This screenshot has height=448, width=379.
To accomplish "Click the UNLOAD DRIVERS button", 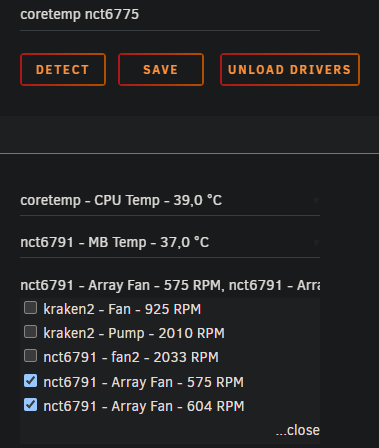I will click(x=290, y=70).
